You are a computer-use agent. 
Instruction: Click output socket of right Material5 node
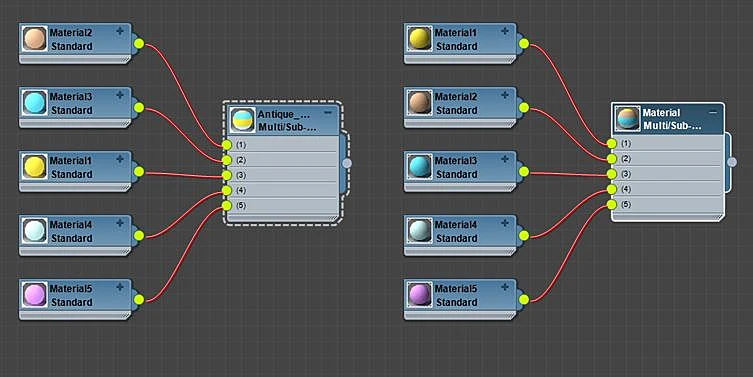coord(524,300)
